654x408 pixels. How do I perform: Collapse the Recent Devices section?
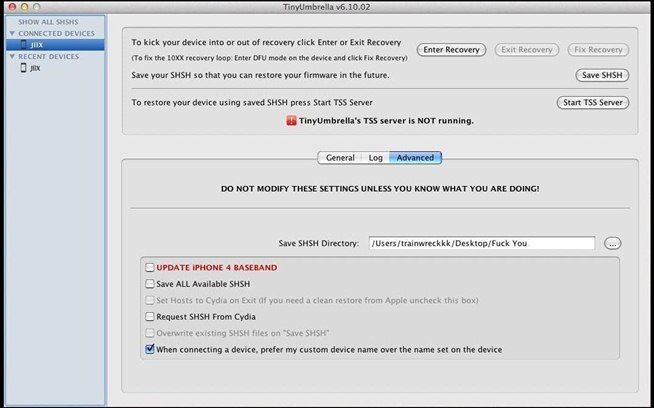click(x=12, y=56)
